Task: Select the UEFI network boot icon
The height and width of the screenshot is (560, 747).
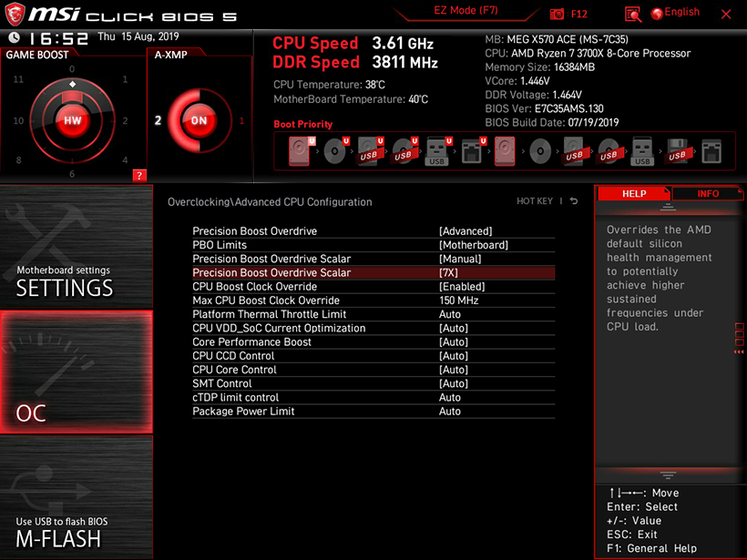Action: [473, 151]
